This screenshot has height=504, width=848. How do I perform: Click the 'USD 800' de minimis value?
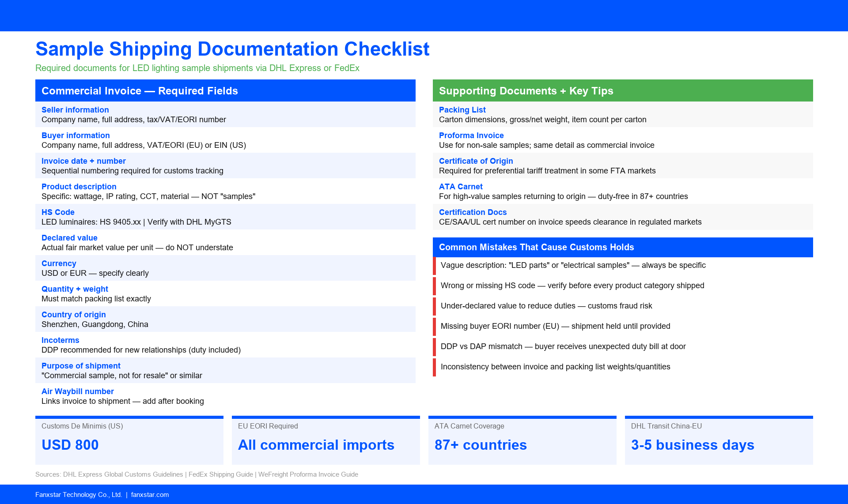[x=70, y=445]
